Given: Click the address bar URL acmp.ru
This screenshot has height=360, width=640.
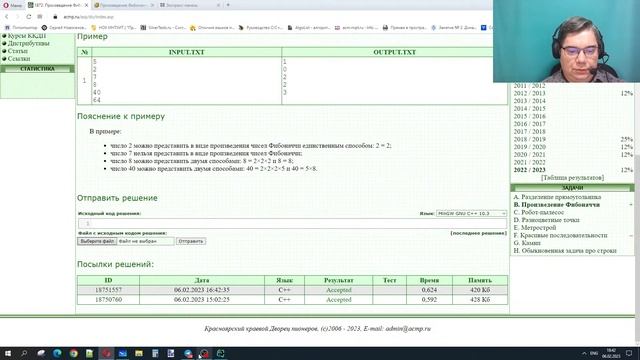Looking at the screenshot, I should tap(89, 17).
